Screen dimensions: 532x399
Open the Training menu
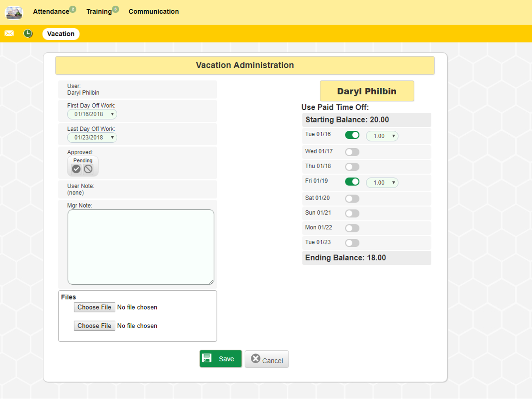click(99, 11)
